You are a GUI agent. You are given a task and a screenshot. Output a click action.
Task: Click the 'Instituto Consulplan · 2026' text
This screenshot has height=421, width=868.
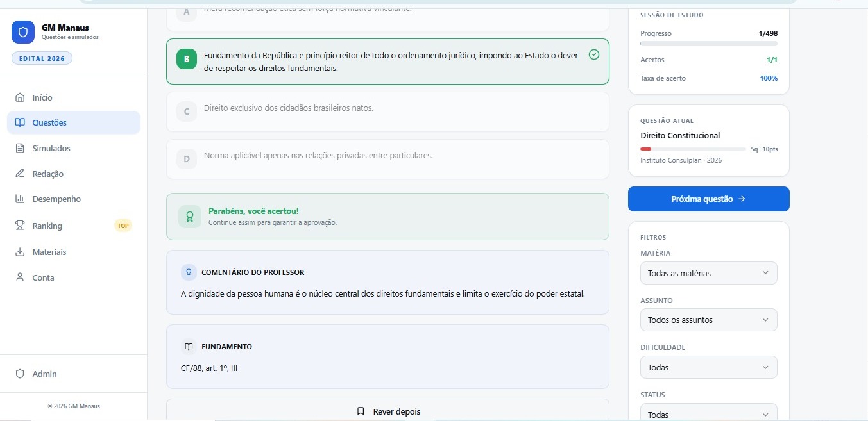pyautogui.click(x=681, y=160)
